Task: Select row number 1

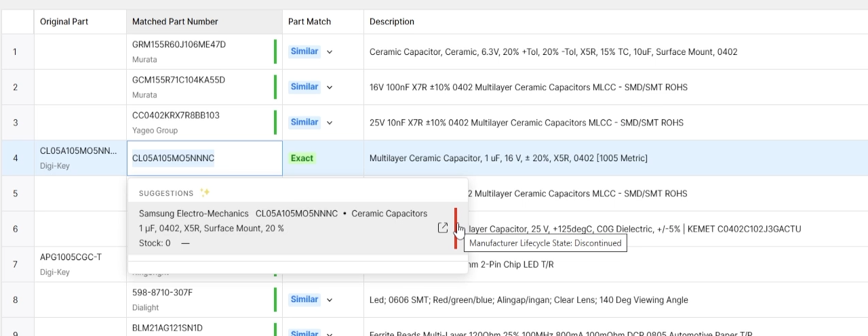Action: (17, 51)
